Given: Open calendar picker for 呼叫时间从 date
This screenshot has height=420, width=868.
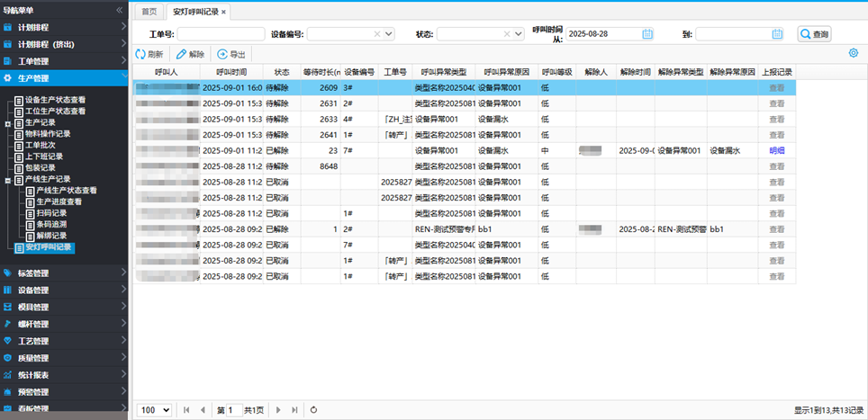Looking at the screenshot, I should (x=647, y=34).
